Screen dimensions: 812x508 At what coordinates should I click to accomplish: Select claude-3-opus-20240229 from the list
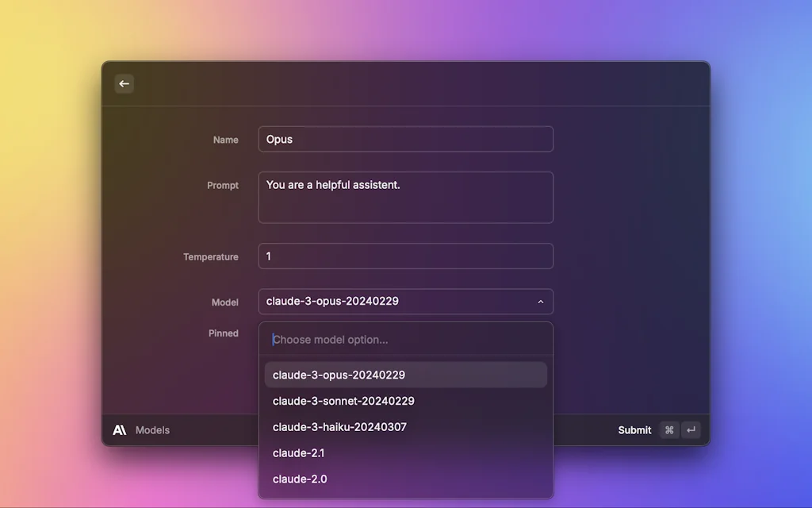pyautogui.click(x=405, y=374)
